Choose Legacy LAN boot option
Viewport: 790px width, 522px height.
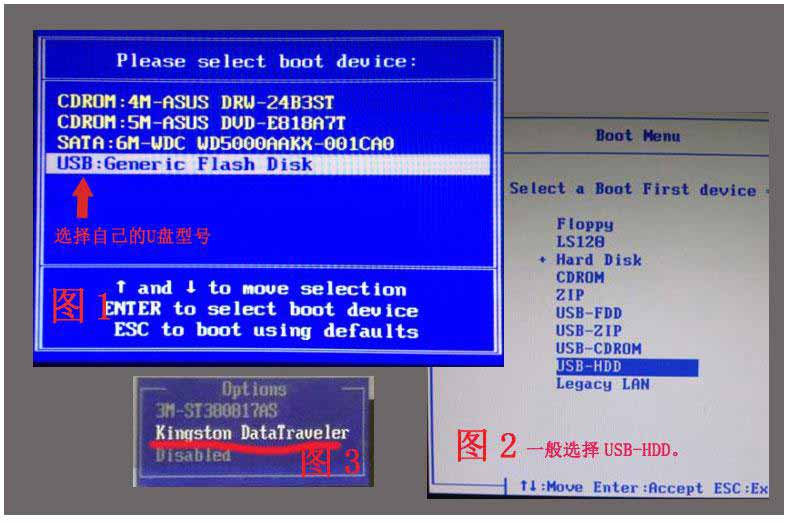click(x=602, y=384)
